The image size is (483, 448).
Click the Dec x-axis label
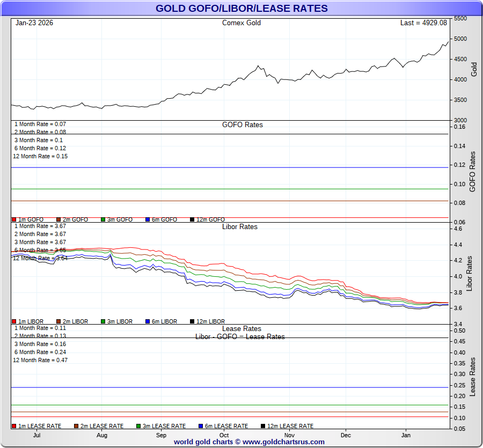coord(346,435)
